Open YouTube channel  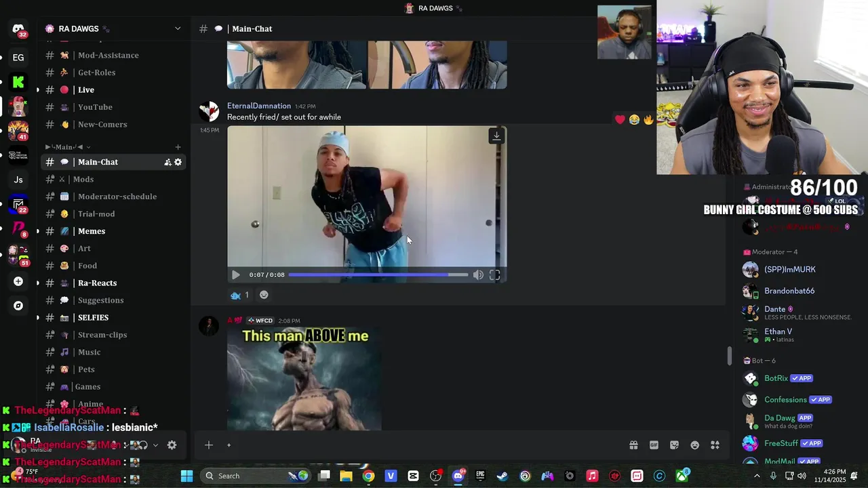click(x=113, y=107)
